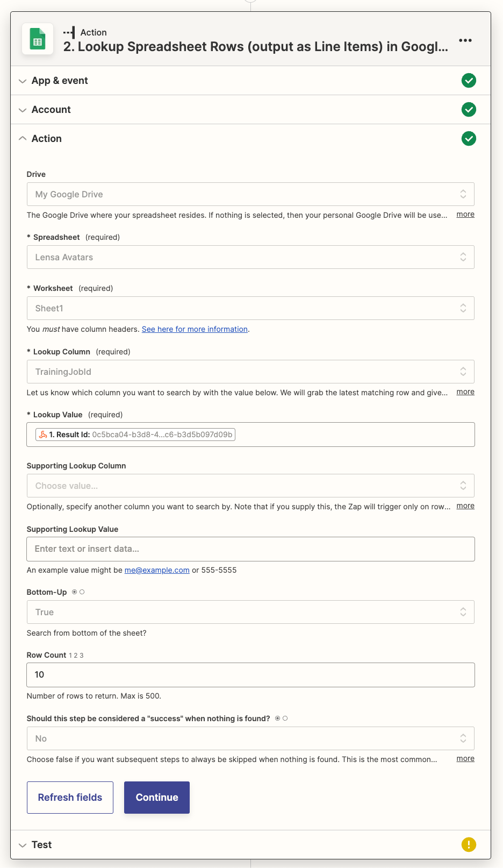Collapse the Action section
Image resolution: width=503 pixels, height=868 pixels.
[x=46, y=139]
